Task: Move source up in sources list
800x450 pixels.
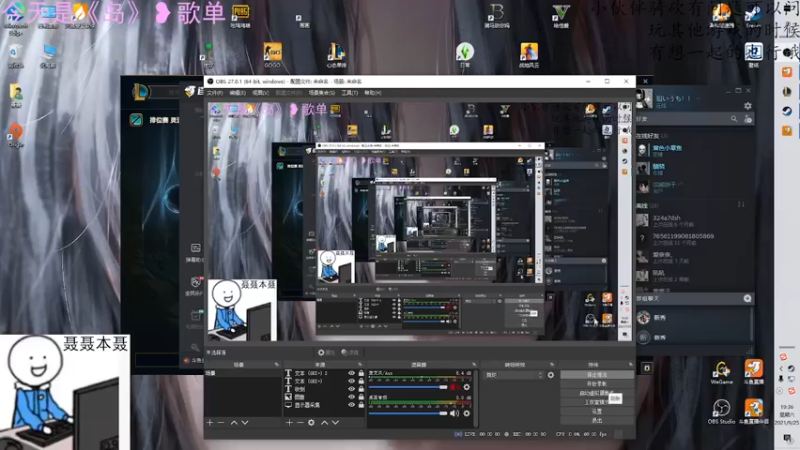Action: pos(324,422)
